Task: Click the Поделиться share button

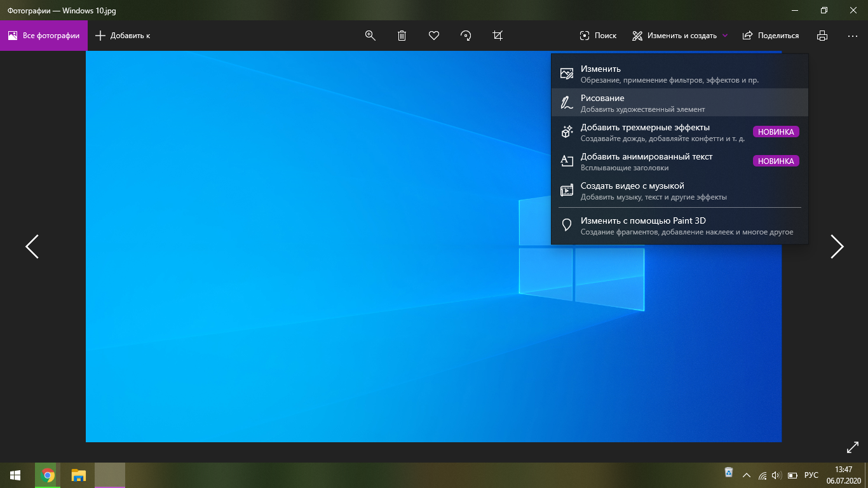Action: 771,36
